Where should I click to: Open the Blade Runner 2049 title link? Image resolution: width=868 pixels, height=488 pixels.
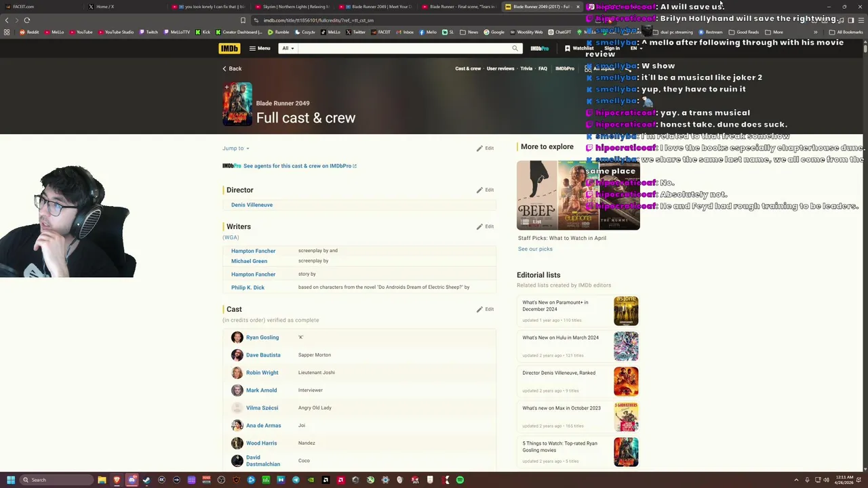283,103
